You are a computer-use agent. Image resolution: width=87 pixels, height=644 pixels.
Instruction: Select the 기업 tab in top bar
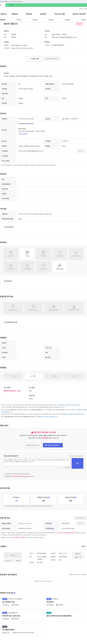tap(11, 5)
